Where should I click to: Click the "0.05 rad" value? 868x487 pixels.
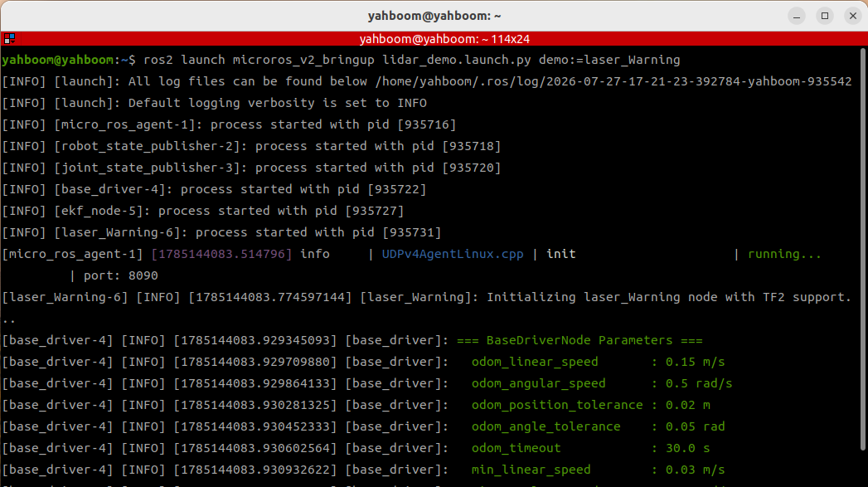(x=696, y=427)
